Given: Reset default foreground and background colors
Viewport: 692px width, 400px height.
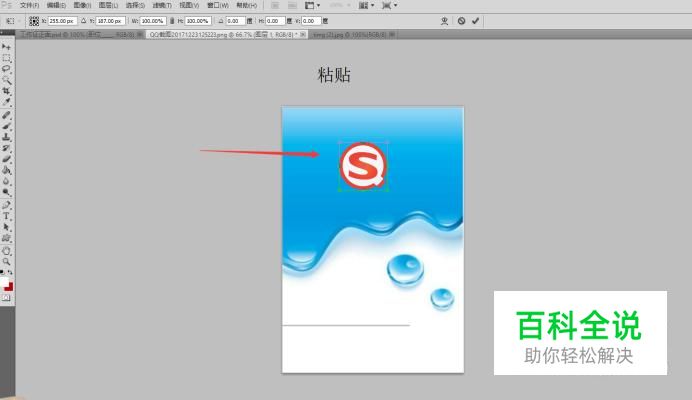Looking at the screenshot, I should pos(2,272).
